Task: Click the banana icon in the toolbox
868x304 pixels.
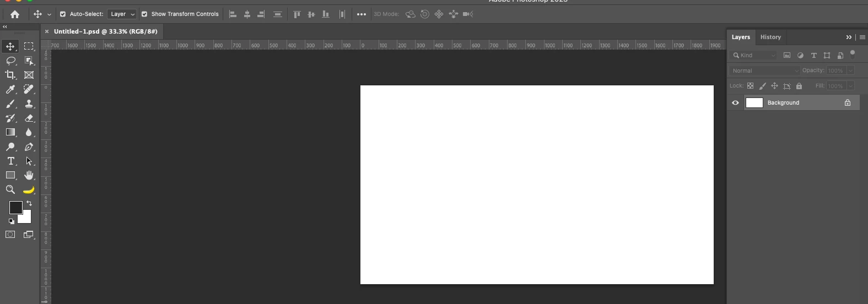Action: point(29,190)
